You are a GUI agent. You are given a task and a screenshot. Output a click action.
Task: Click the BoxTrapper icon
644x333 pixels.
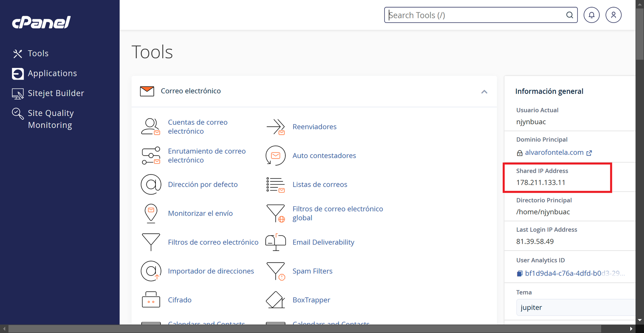[x=276, y=300]
